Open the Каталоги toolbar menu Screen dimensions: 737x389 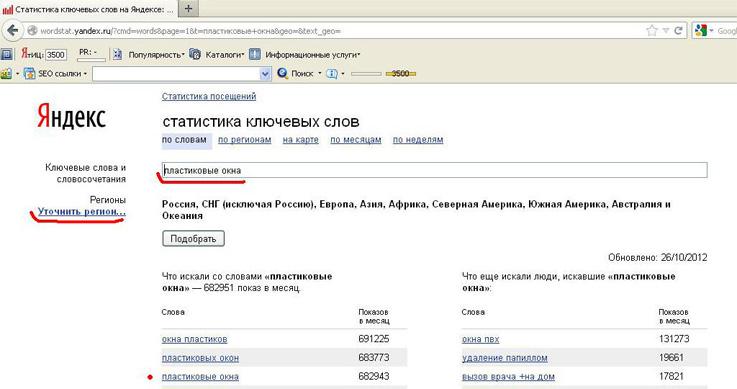pos(225,55)
